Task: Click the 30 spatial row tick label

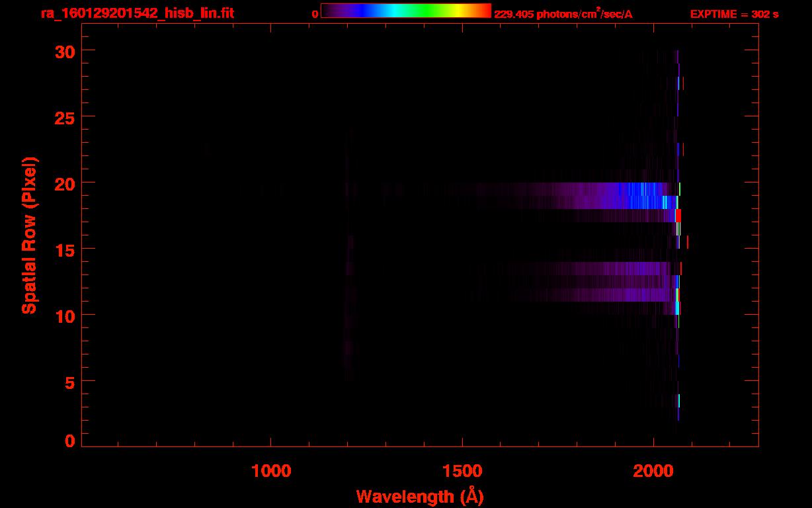Action: pos(65,51)
